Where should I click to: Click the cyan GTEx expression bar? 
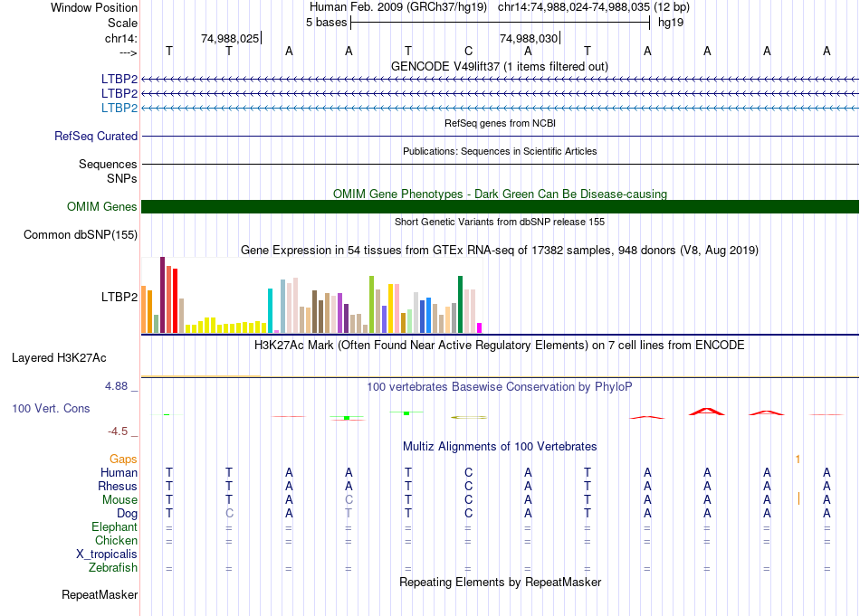pos(270,311)
